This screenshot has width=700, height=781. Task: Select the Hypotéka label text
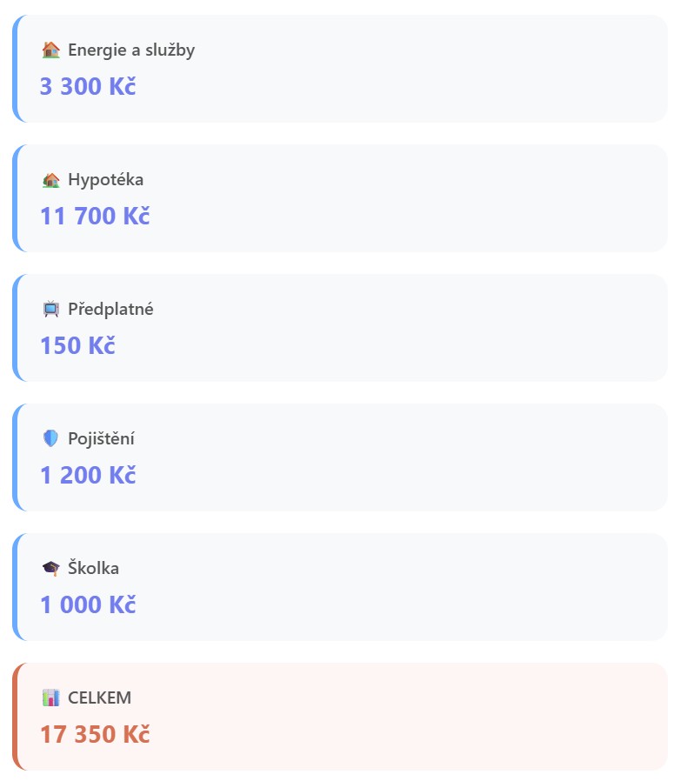click(106, 180)
